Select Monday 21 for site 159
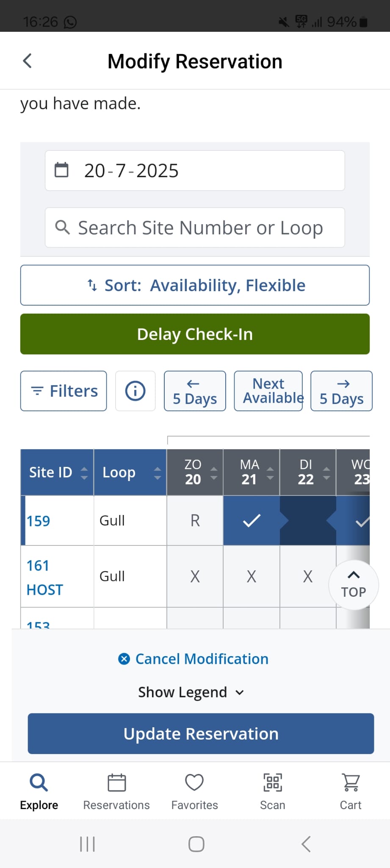This screenshot has width=390, height=868. pos(252,520)
